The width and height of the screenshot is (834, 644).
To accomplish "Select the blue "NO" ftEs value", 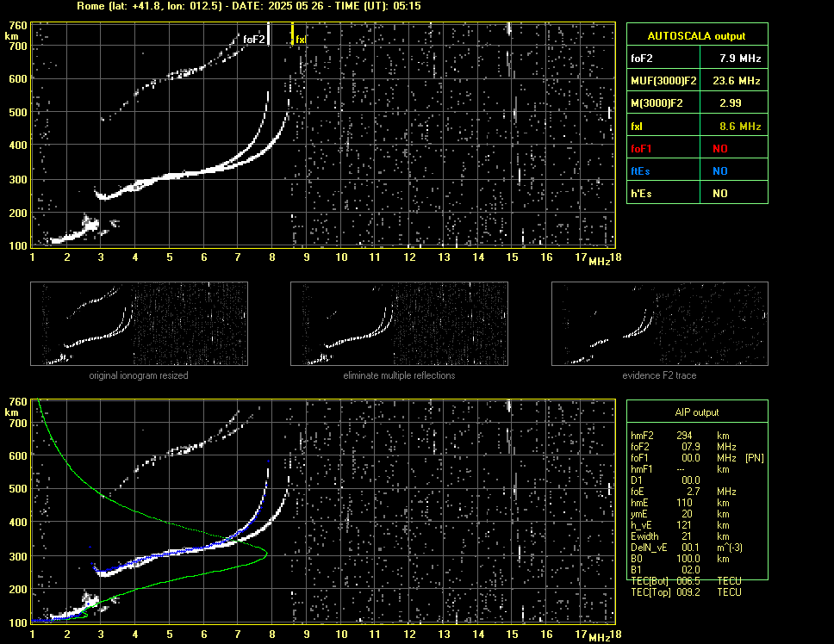I will (x=720, y=171).
